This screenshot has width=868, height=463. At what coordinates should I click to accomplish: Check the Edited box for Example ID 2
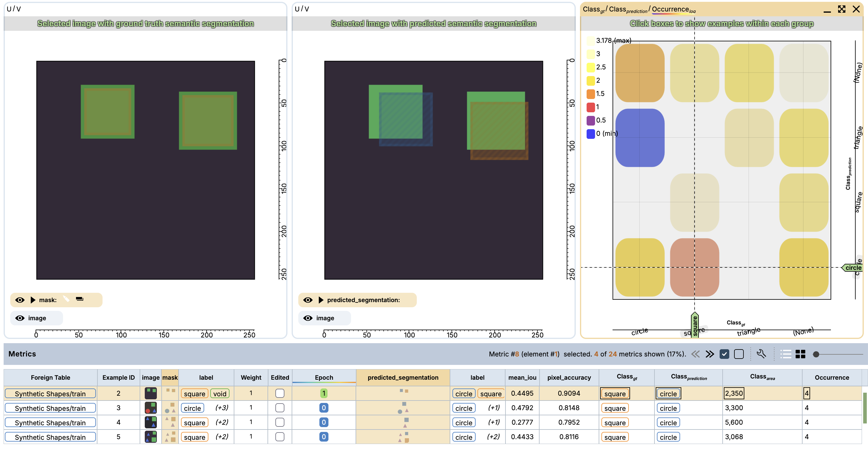point(280,393)
